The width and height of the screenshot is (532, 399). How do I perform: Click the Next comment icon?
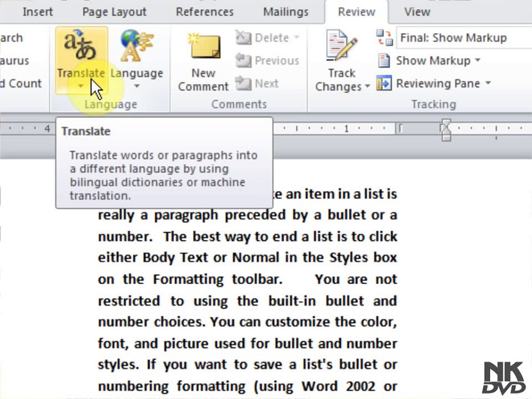pos(243,83)
